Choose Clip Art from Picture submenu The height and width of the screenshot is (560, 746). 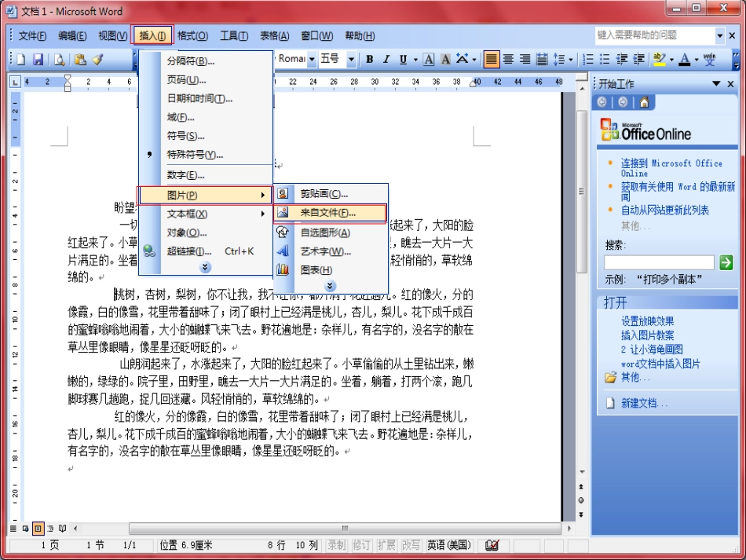pyautogui.click(x=331, y=194)
